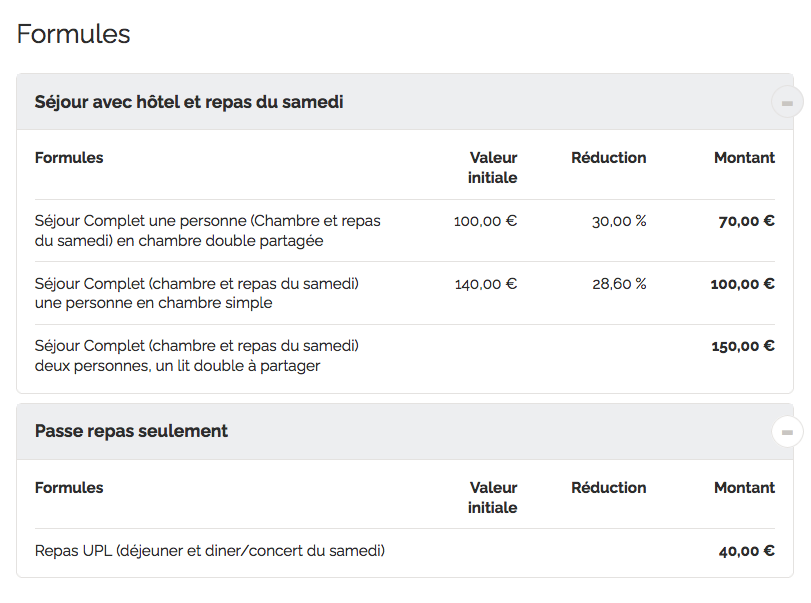811x603 pixels.
Task: Click the Passe repas seulement panel header
Action: tap(131, 431)
